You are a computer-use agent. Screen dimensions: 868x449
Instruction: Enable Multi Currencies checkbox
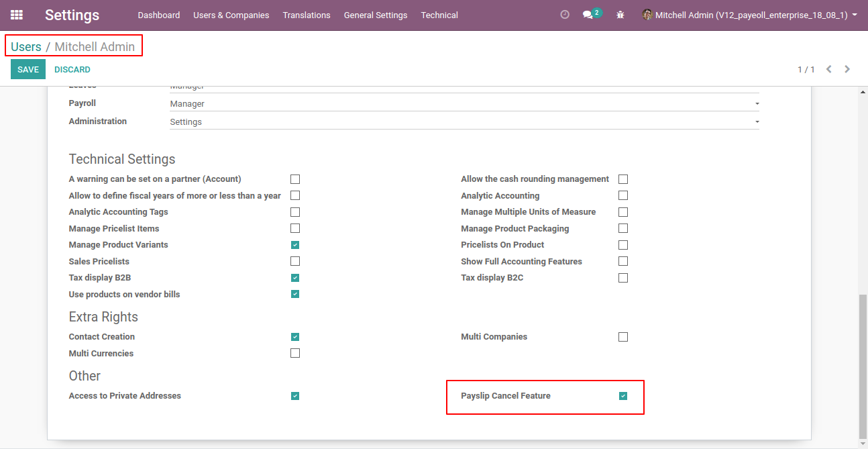point(295,353)
